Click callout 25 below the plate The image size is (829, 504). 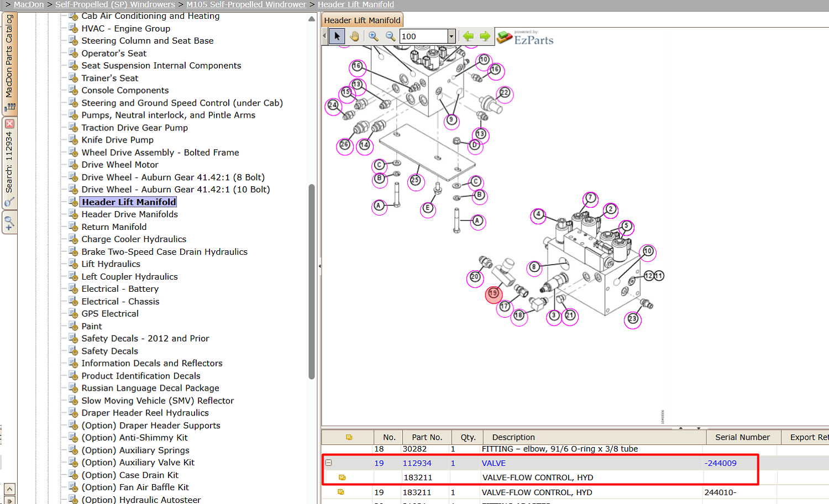[x=415, y=180]
